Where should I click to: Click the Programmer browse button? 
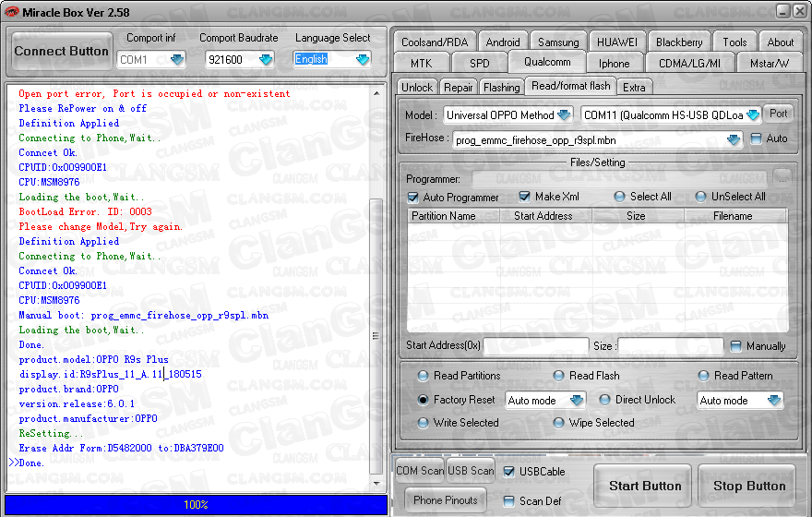(x=782, y=177)
